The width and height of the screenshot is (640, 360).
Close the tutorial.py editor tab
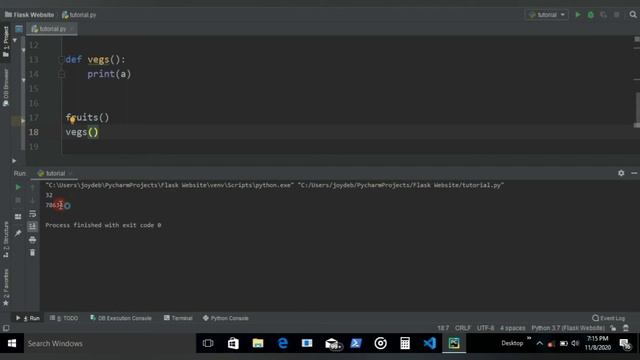click(72, 29)
